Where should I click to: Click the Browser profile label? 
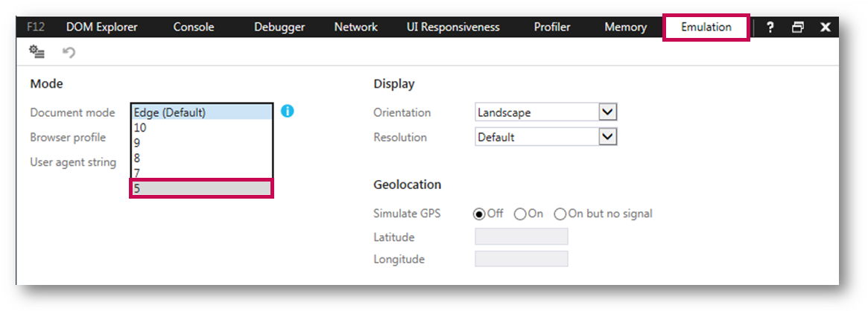coord(68,137)
